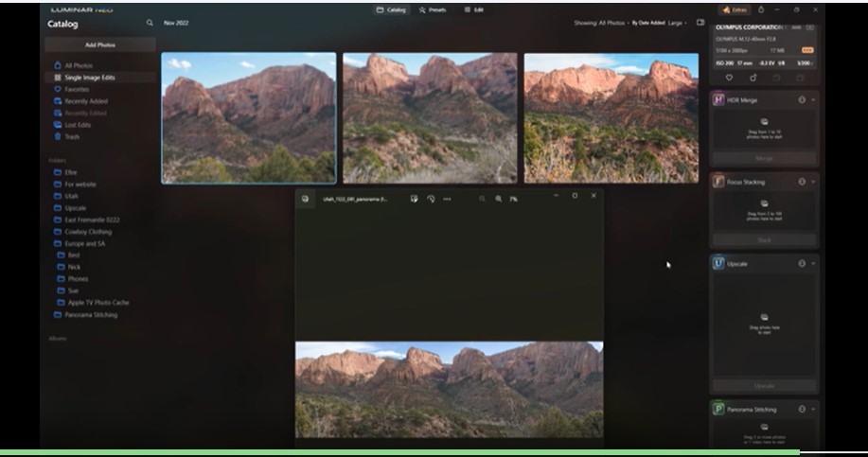Open the Upscale folder
This screenshot has height=457, width=868.
(76, 208)
